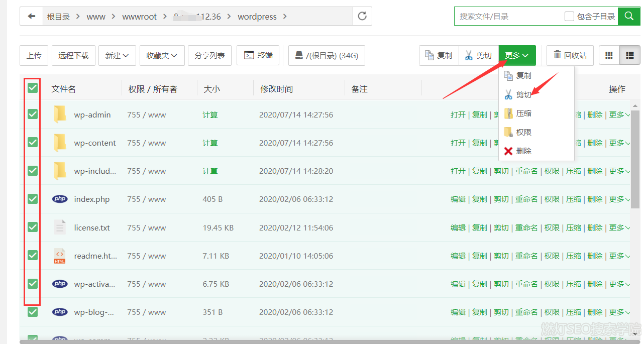The image size is (644, 344).
Task: Open the wp-content folder icon
Action: tap(60, 143)
